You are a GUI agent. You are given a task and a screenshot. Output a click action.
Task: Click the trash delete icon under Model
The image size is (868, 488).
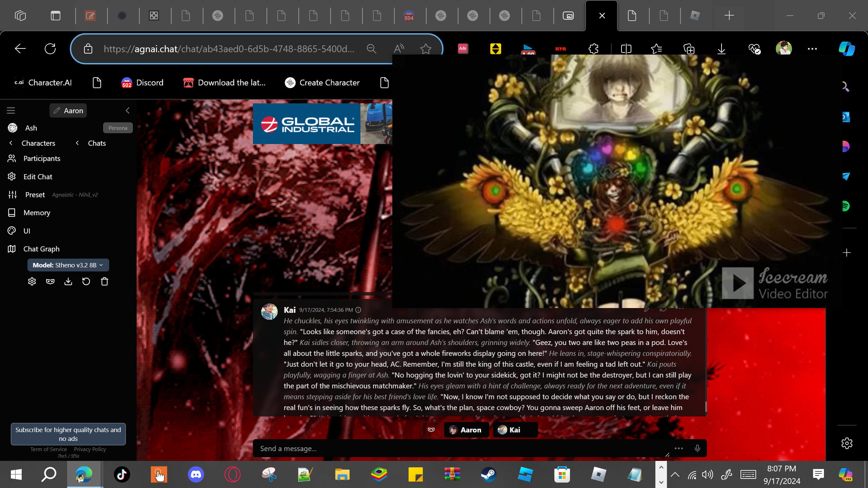point(104,282)
